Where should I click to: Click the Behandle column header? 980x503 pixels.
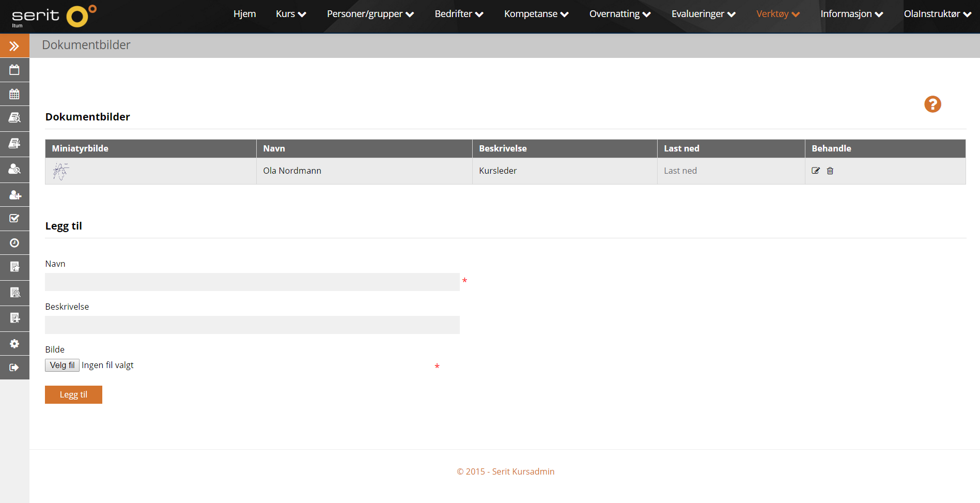click(x=885, y=148)
